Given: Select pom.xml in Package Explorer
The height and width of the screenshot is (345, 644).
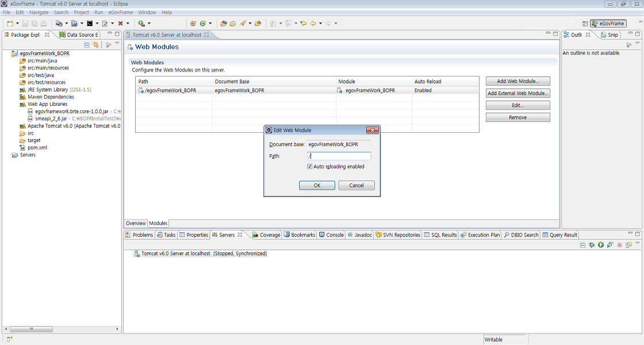Looking at the screenshot, I should 37,148.
